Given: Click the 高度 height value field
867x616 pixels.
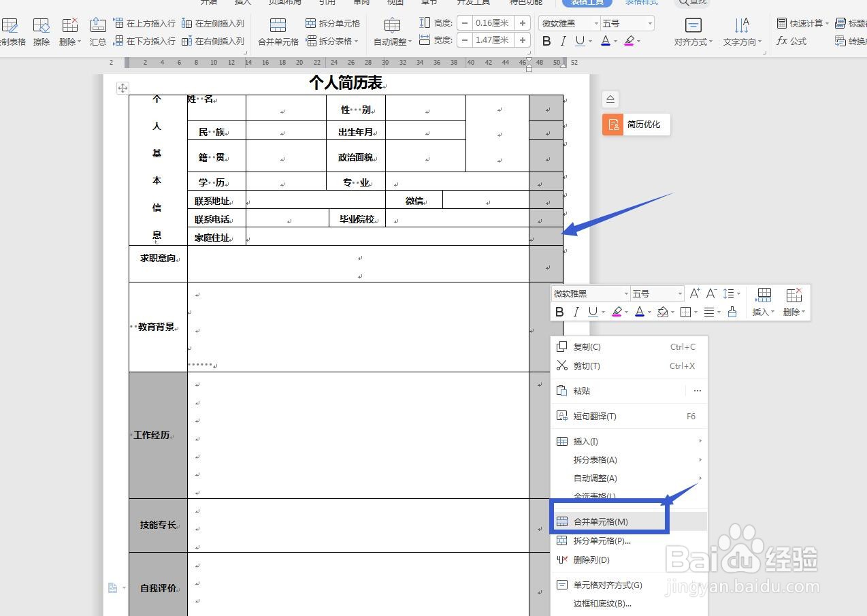Looking at the screenshot, I should tap(493, 23).
